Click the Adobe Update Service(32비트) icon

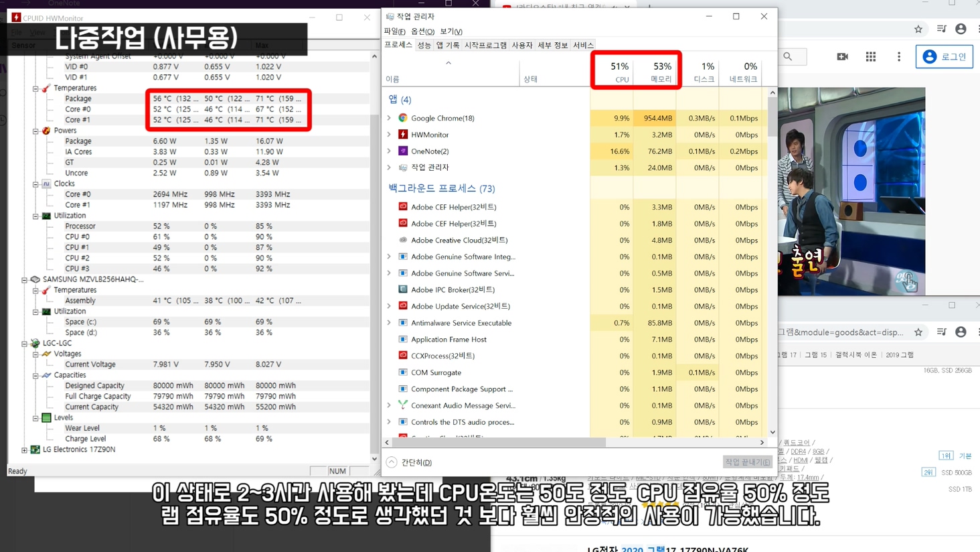click(x=403, y=306)
